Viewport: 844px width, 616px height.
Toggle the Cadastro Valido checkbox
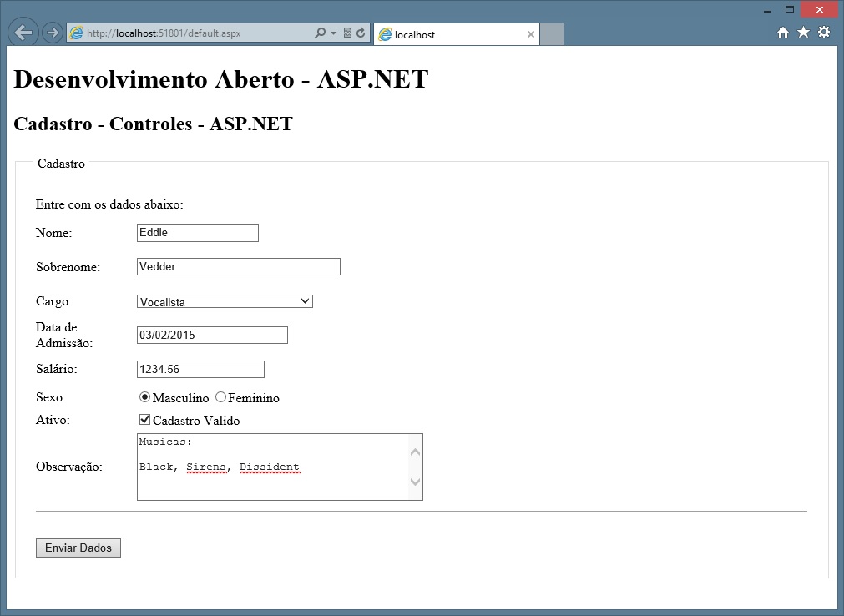click(144, 420)
